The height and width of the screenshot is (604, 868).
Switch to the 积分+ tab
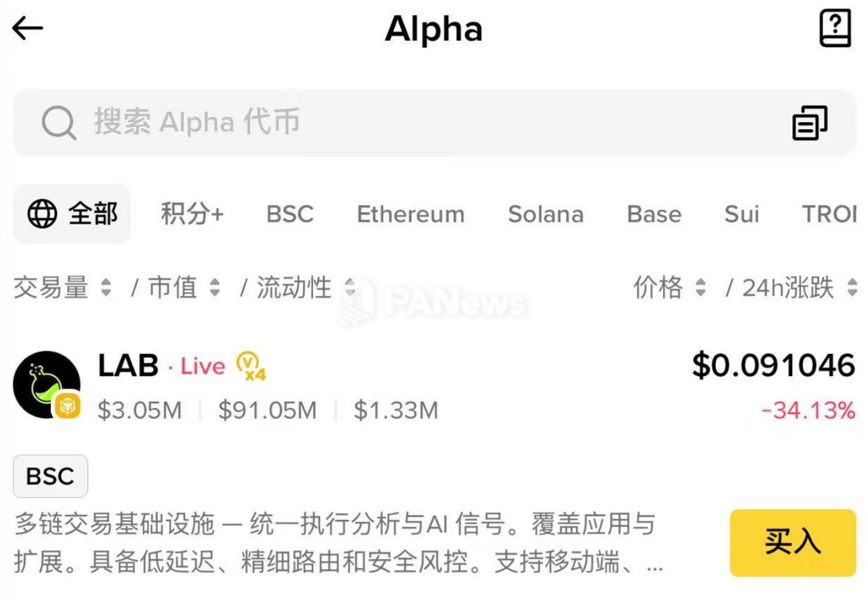[192, 214]
